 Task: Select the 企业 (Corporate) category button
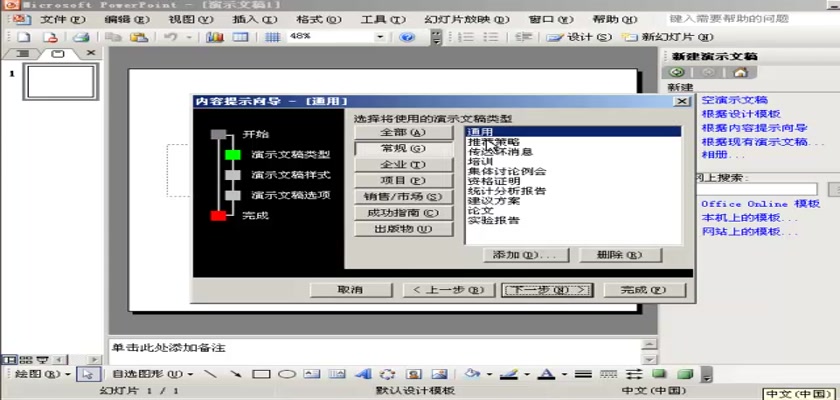(x=404, y=165)
